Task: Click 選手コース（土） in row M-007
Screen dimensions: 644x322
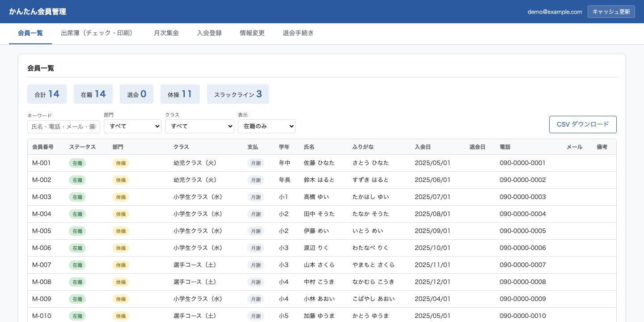Action: pos(196,265)
